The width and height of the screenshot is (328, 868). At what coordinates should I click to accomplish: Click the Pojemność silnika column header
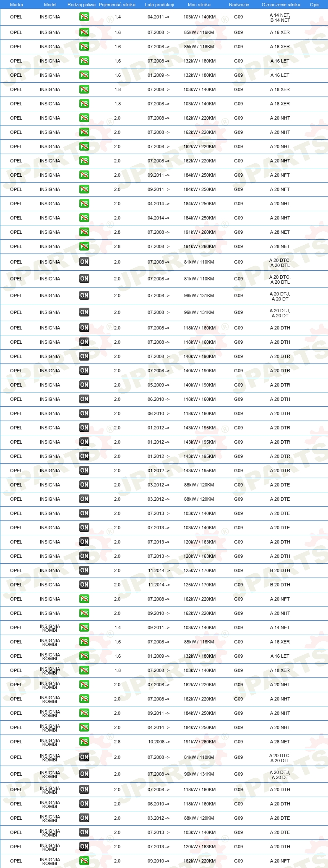point(117,5)
